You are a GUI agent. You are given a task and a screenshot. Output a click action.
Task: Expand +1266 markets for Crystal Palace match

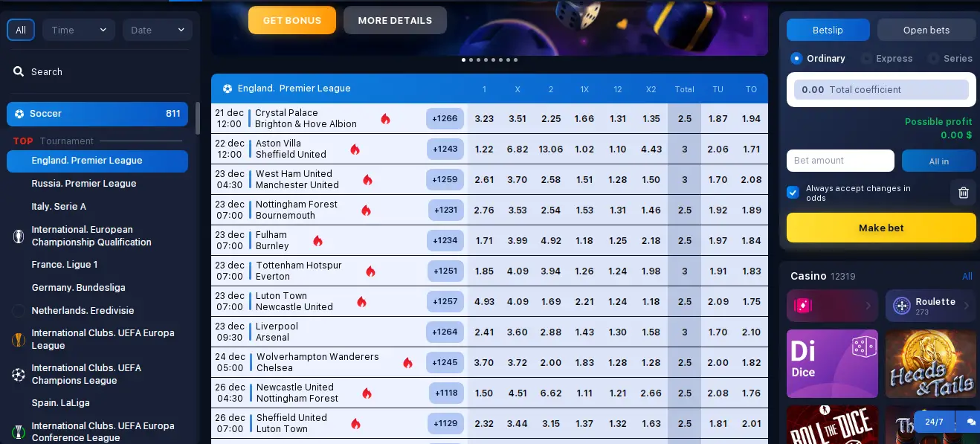click(445, 118)
